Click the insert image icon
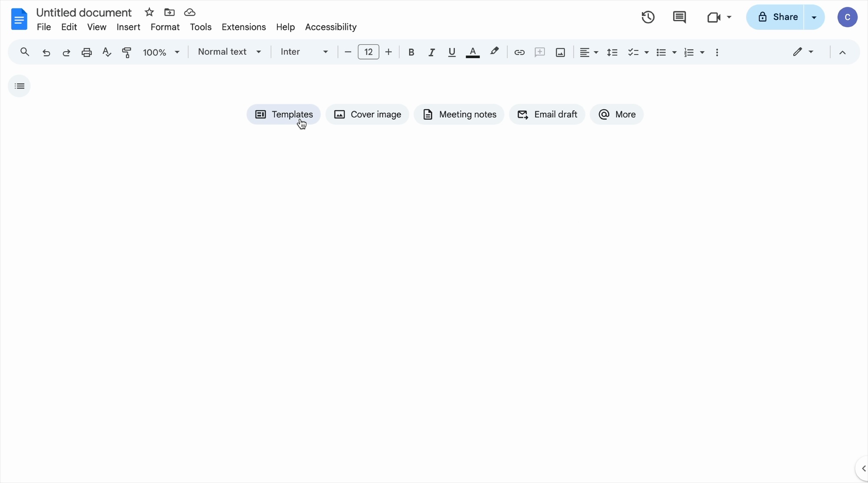This screenshot has height=483, width=868. pos(559,52)
